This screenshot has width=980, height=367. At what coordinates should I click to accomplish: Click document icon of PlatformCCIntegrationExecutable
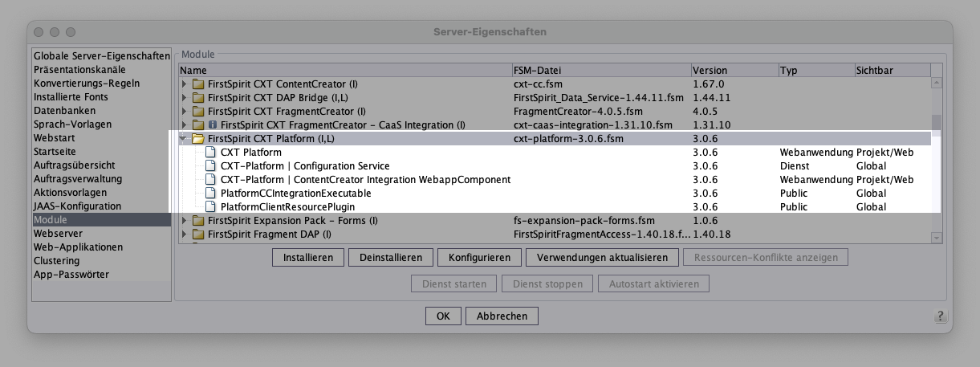(211, 194)
